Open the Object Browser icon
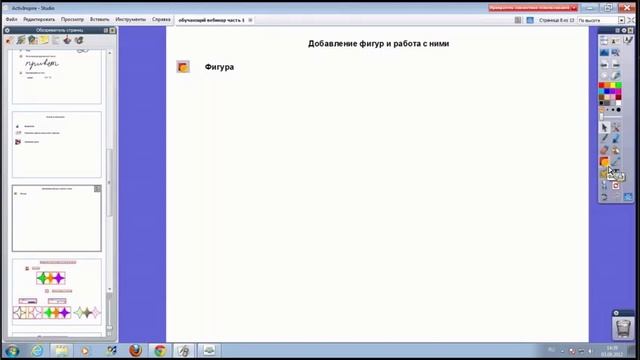The width and height of the screenshot is (640, 360). tap(32, 40)
